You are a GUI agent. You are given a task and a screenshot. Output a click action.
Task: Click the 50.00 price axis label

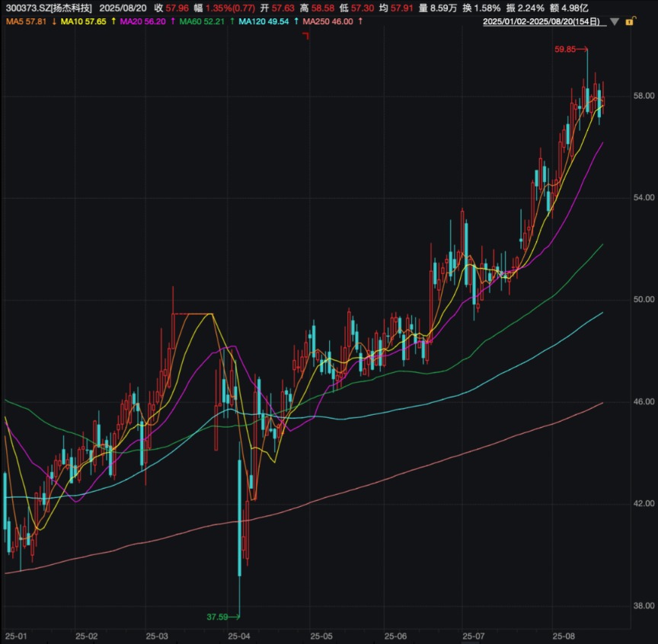point(644,300)
